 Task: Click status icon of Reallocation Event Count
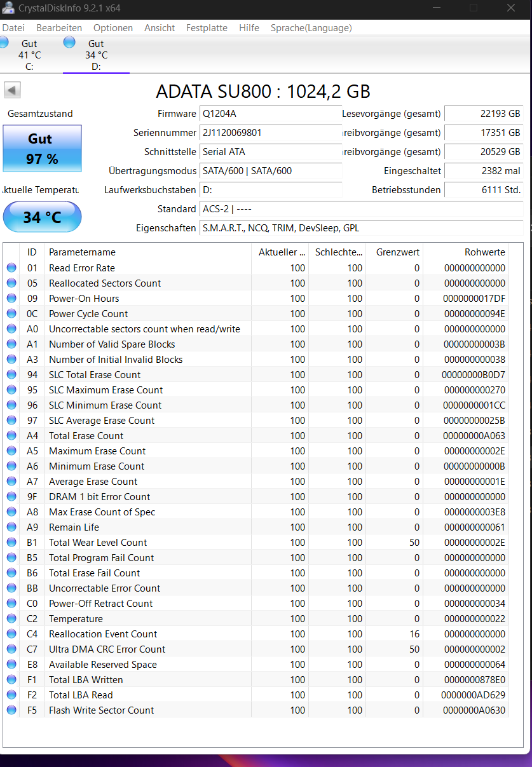[11, 634]
